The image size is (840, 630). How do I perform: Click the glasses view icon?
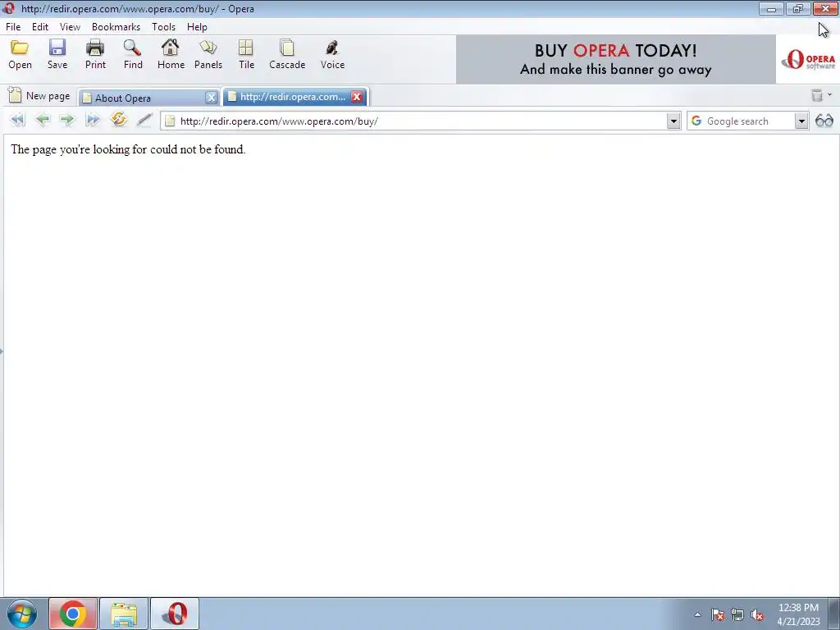824,121
